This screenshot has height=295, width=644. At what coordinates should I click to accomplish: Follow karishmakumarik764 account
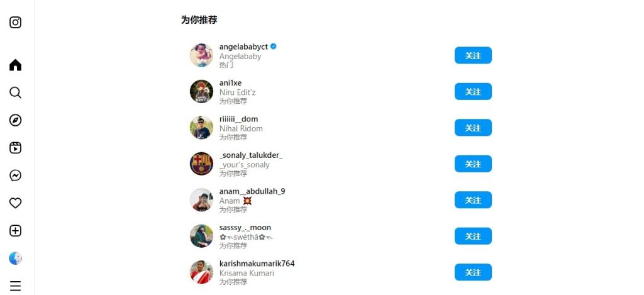click(x=473, y=272)
